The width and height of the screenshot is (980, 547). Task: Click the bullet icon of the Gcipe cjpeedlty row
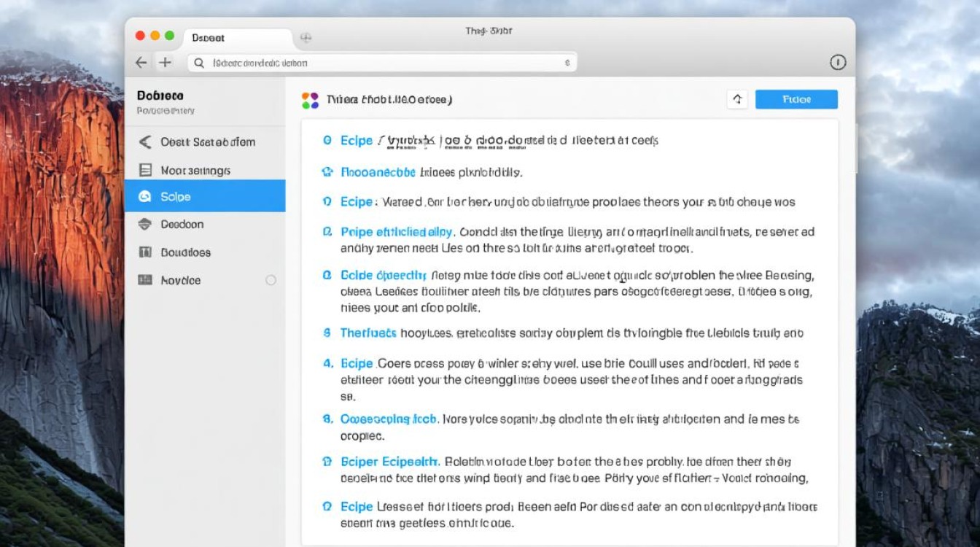[327, 276]
